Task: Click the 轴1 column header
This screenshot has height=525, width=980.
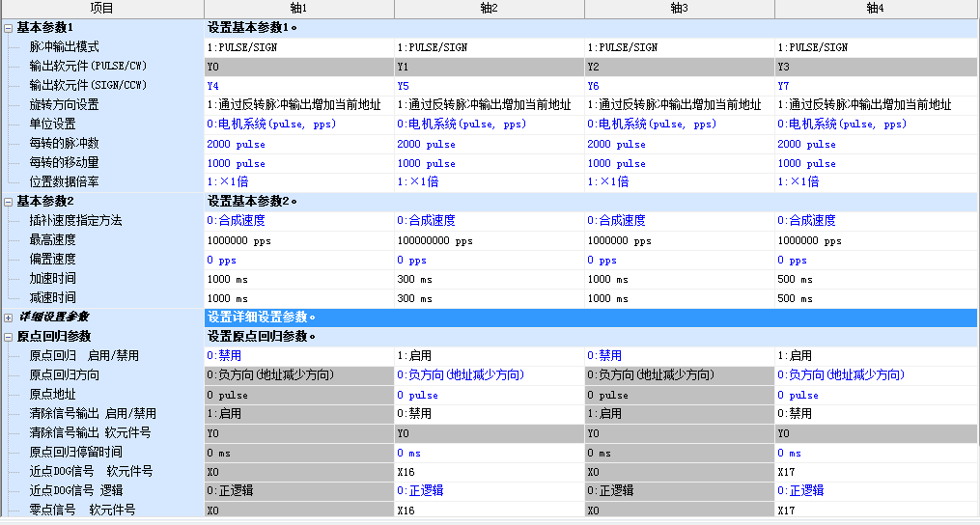Action: tap(298, 9)
